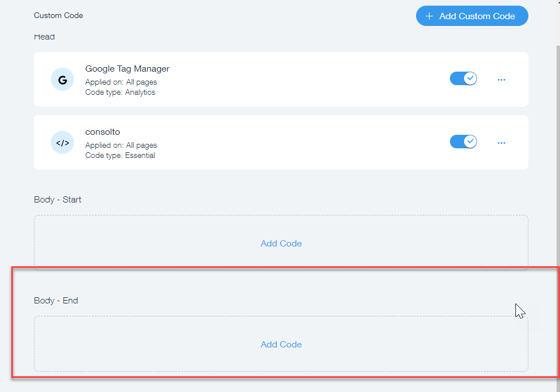Open actions dropdown on the Google Tag Manager card

pyautogui.click(x=501, y=80)
